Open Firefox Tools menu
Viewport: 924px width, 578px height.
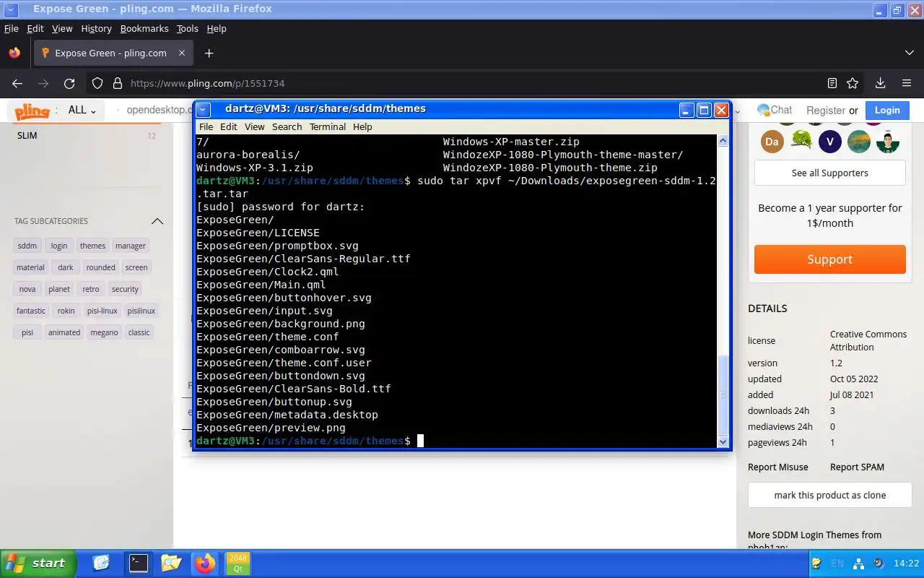(187, 28)
